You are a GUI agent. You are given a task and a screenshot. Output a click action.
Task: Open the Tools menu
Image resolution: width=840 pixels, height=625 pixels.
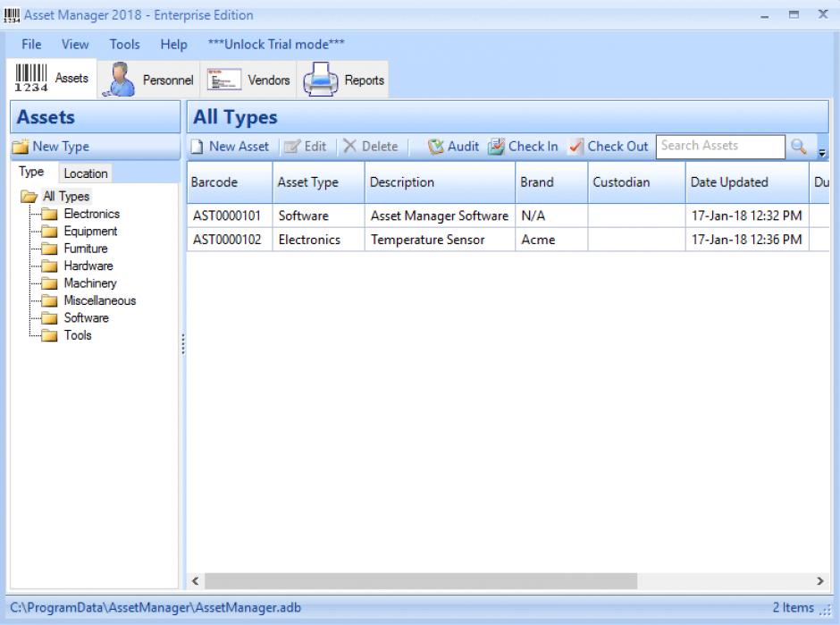(125, 44)
